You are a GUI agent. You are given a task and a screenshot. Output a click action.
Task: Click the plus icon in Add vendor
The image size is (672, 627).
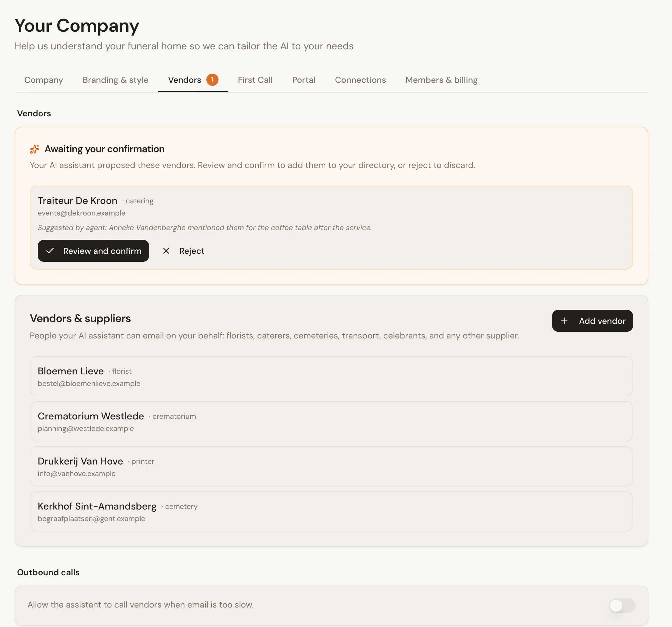pyautogui.click(x=564, y=321)
